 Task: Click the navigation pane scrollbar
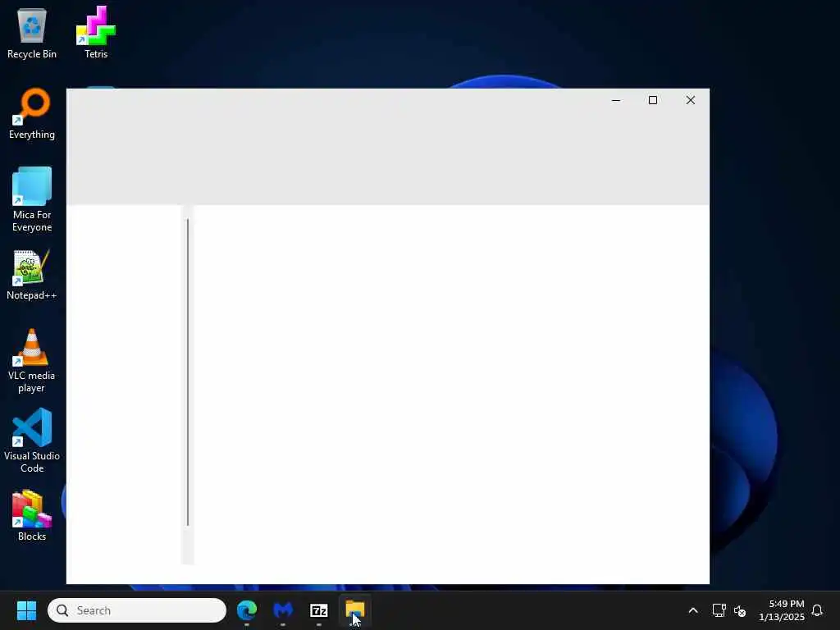tap(188, 372)
